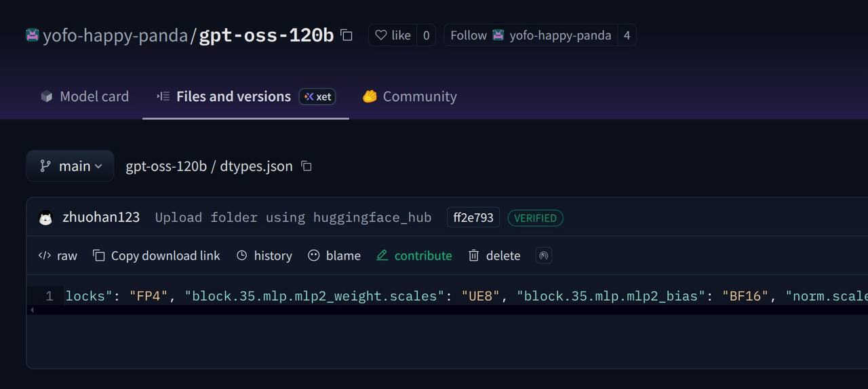Viewport: 868px width, 389px height.
Task: Copy download link for dtypes.json
Action: point(157,255)
